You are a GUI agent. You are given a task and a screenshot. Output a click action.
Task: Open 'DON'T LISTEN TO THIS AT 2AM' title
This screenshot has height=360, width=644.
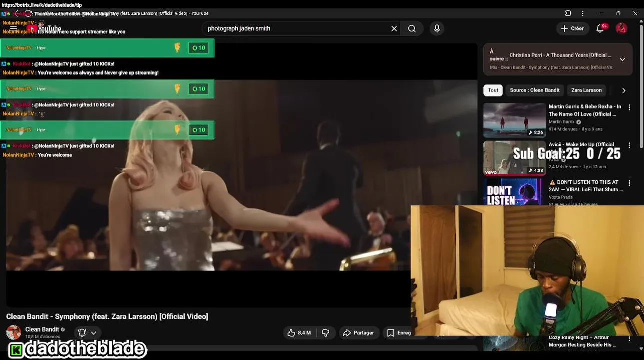pos(586,186)
